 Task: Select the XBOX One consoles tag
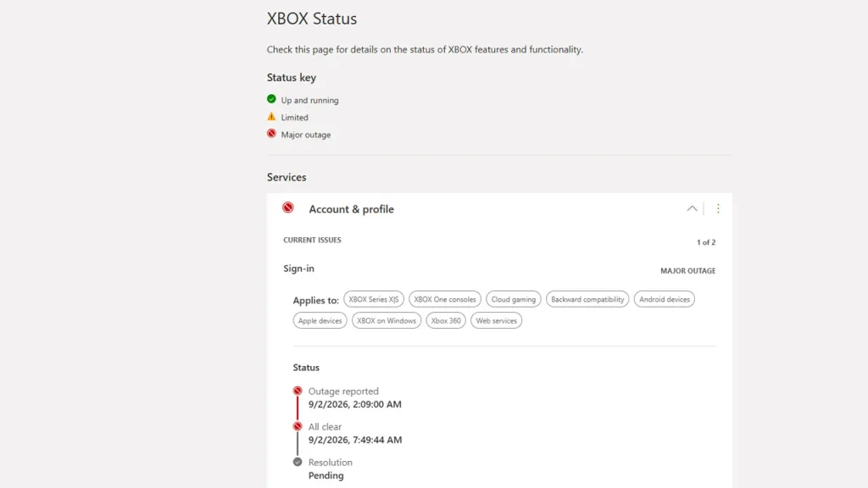[x=444, y=299]
